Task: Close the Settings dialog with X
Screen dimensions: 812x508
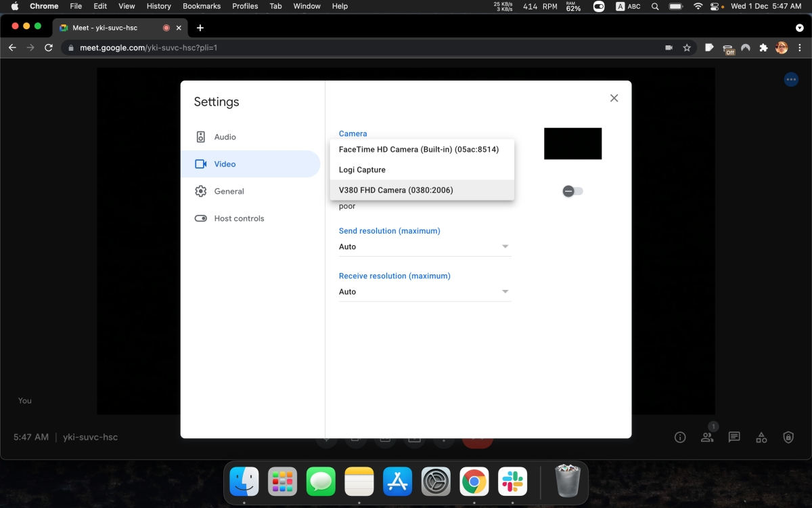Action: pyautogui.click(x=614, y=98)
